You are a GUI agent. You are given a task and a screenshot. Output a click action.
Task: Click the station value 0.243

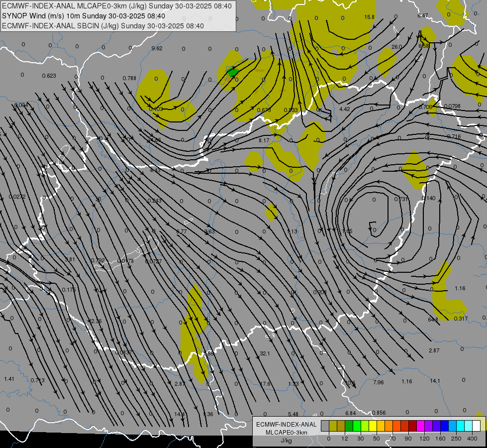154,201
